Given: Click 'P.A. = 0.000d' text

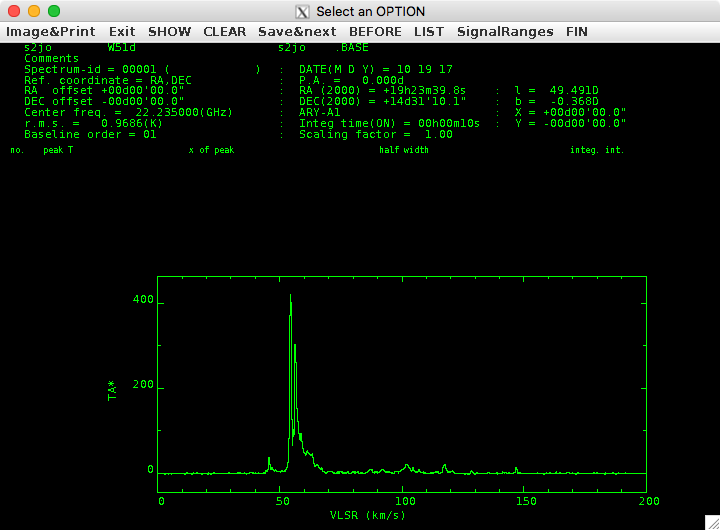Looking at the screenshot, I should pyautogui.click(x=351, y=80).
